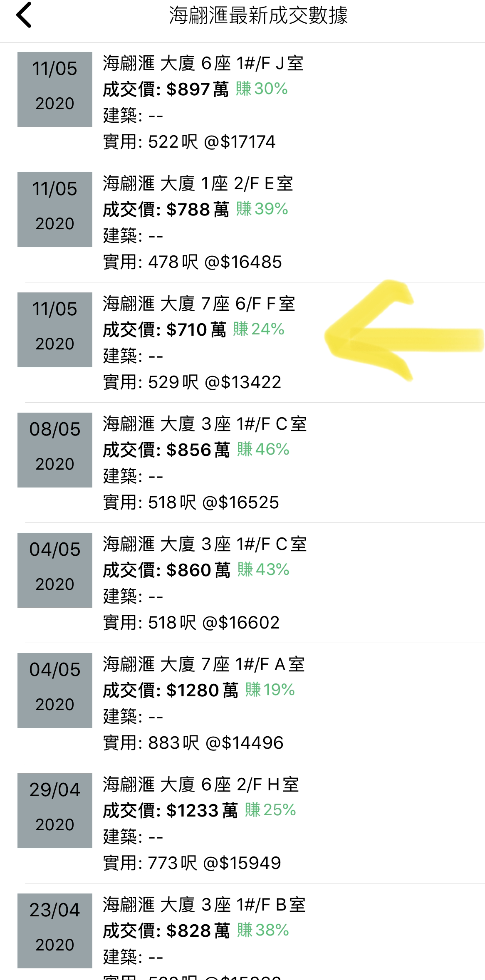Open 08/05 3座 1#/F C室 record
The height and width of the screenshot is (980, 485).
tap(242, 463)
